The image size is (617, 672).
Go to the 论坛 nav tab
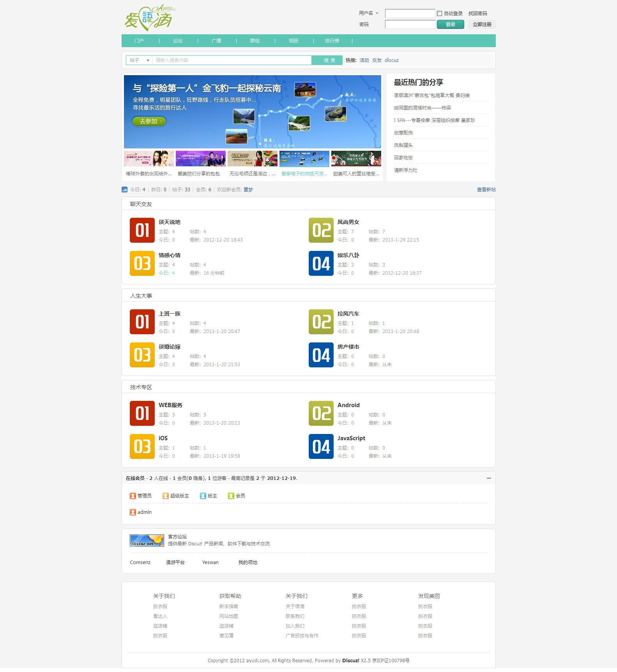click(x=178, y=41)
